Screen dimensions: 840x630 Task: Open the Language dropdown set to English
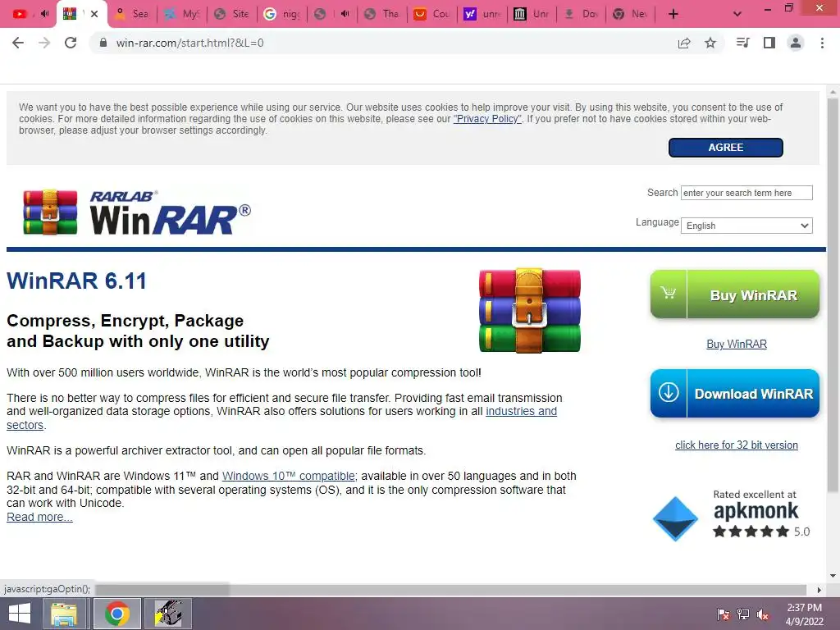point(746,226)
